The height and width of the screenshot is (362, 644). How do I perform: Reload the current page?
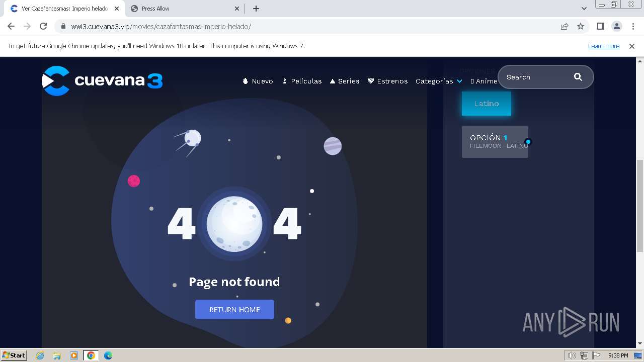[x=43, y=27]
